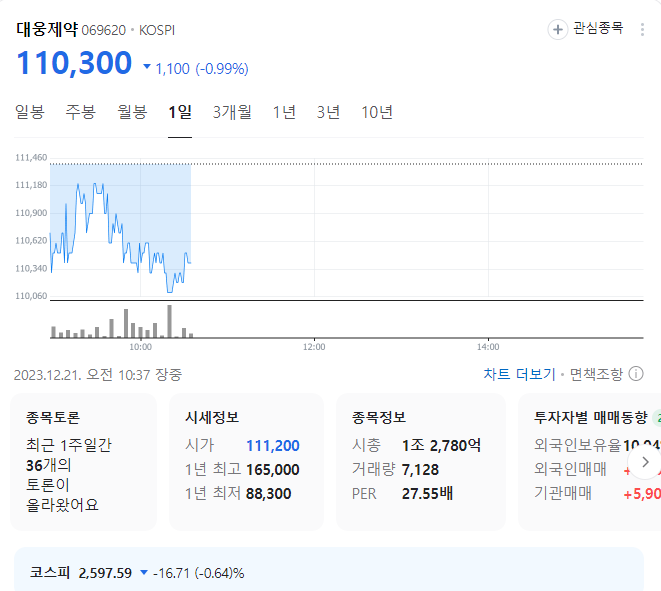Click the change value 1,100 (-0.99%)
661x591 pixels.
click(202, 69)
